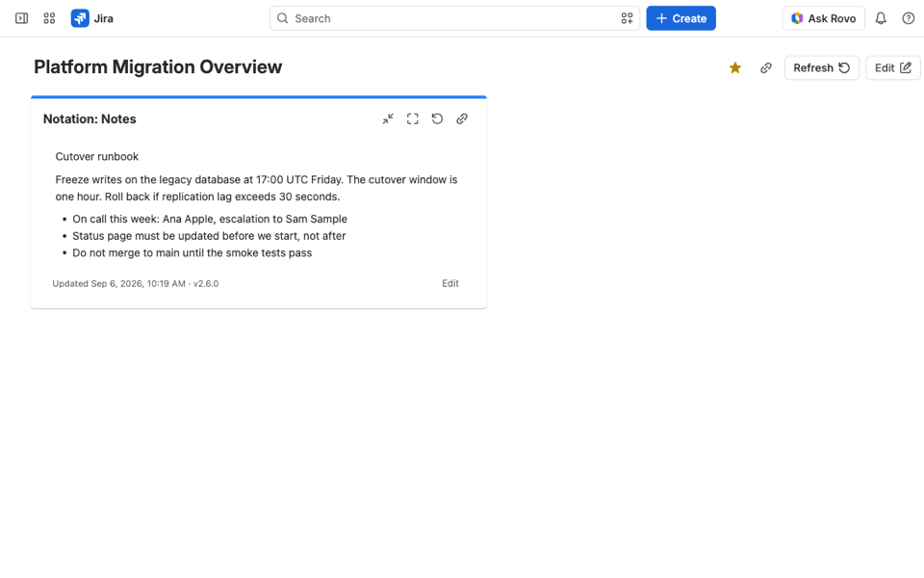Click the "Status page must be updated" bullet
The width and height of the screenshot is (924, 578).
(x=209, y=236)
